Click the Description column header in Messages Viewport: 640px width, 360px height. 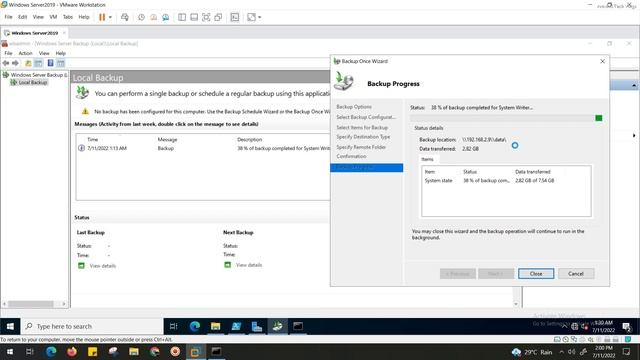(249, 140)
